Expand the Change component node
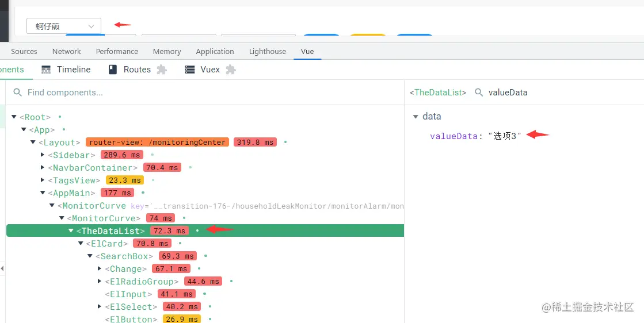644x323 pixels. [x=100, y=269]
